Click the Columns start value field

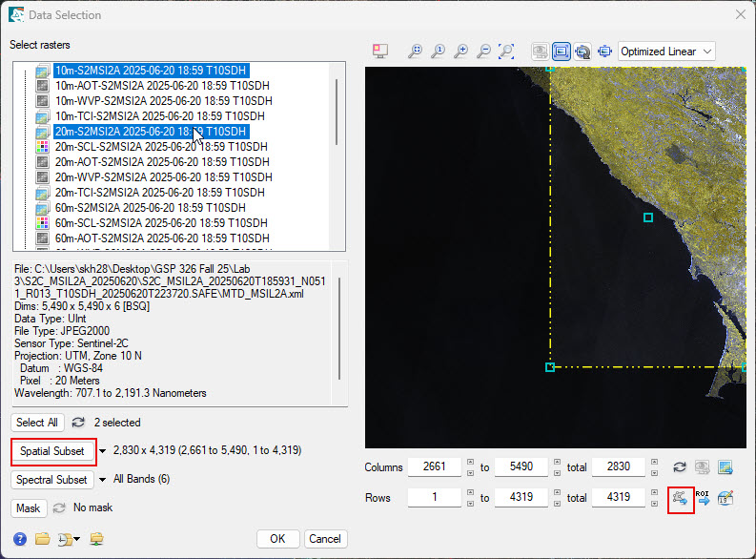point(434,467)
